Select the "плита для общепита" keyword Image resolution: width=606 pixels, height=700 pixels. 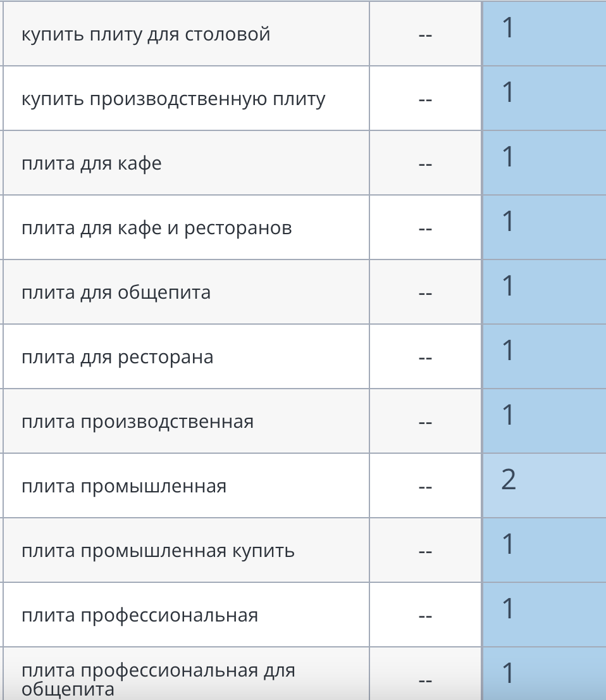click(x=116, y=292)
